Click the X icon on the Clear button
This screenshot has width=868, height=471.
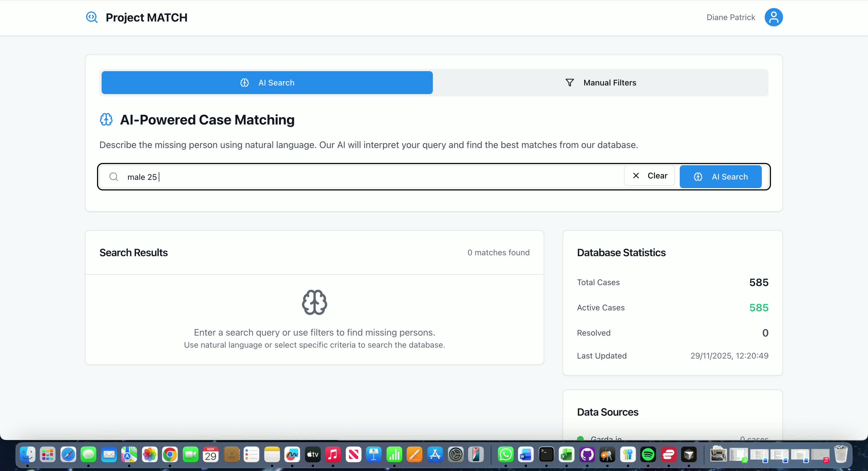click(636, 176)
